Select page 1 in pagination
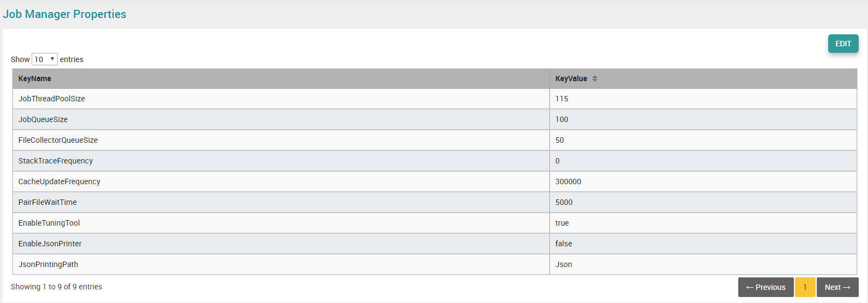Screen dimensions: 868x303 pos(805,287)
